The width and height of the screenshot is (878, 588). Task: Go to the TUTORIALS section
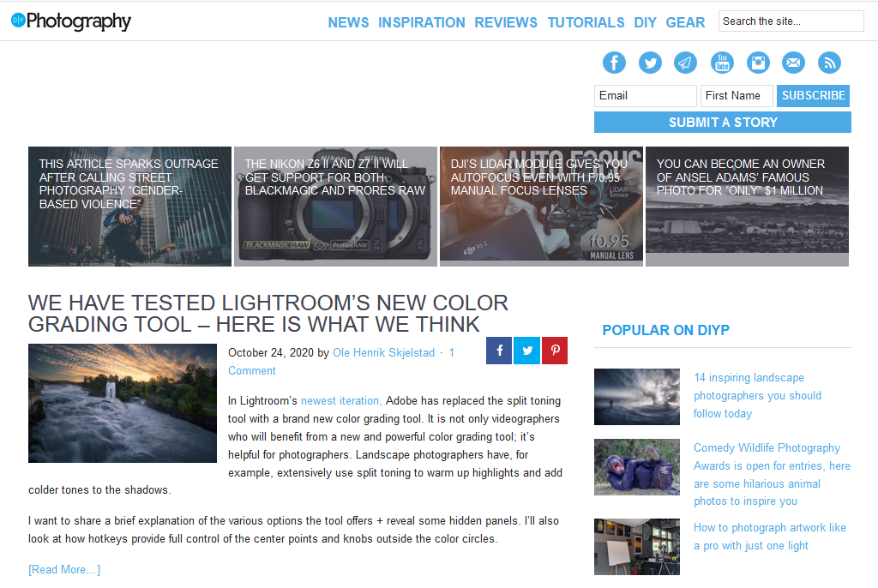pyautogui.click(x=586, y=22)
